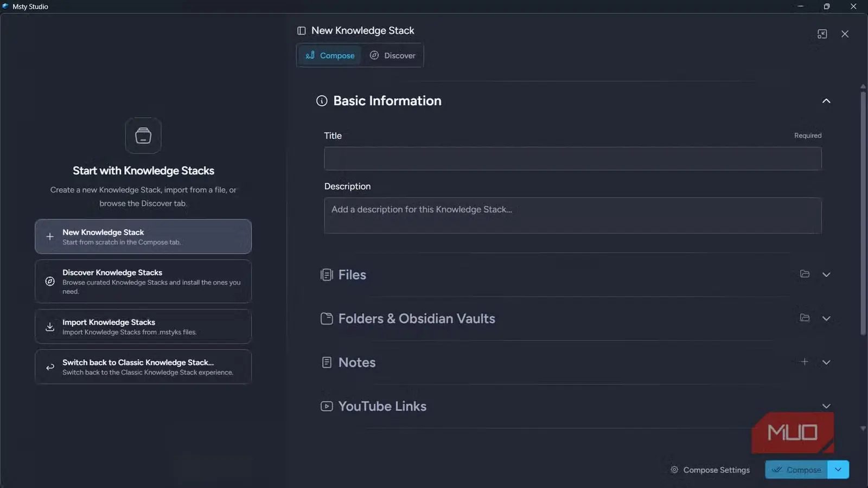
Task: Click the YouTube Links play icon
Action: [x=327, y=406]
